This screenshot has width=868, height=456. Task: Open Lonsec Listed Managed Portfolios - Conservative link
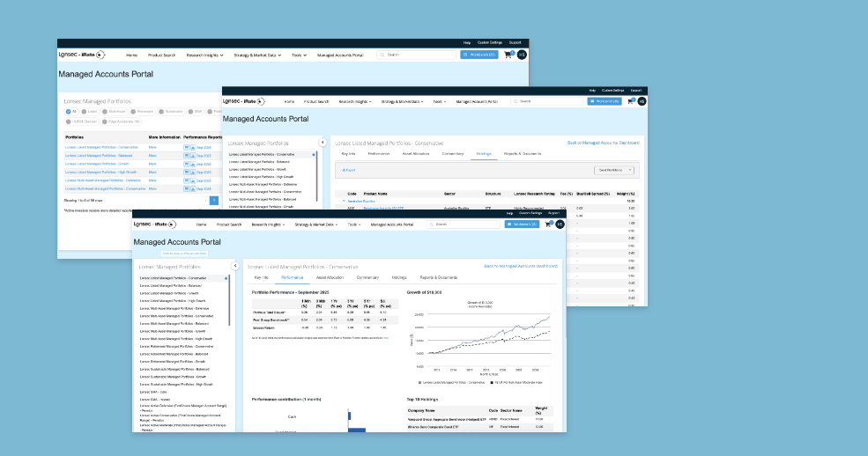pos(101,148)
